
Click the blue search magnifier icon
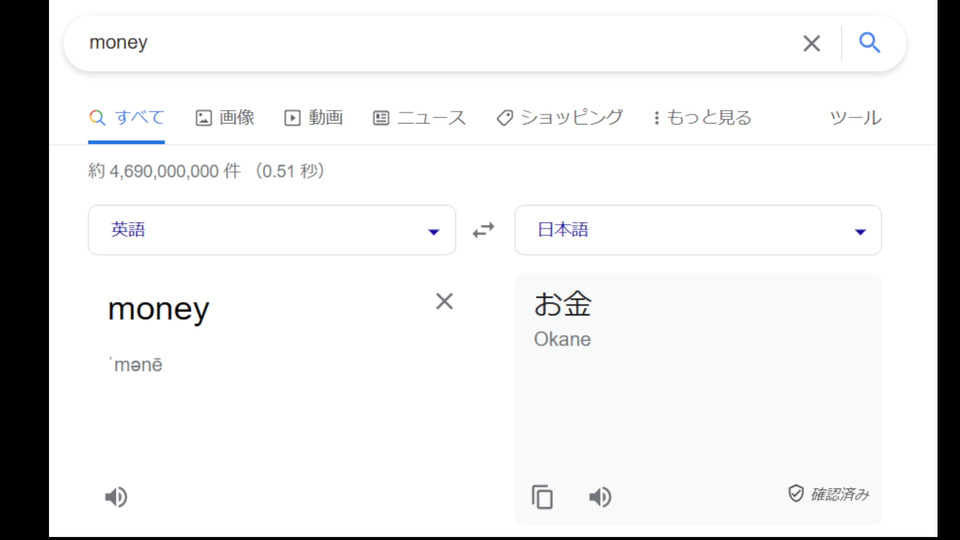tap(869, 43)
